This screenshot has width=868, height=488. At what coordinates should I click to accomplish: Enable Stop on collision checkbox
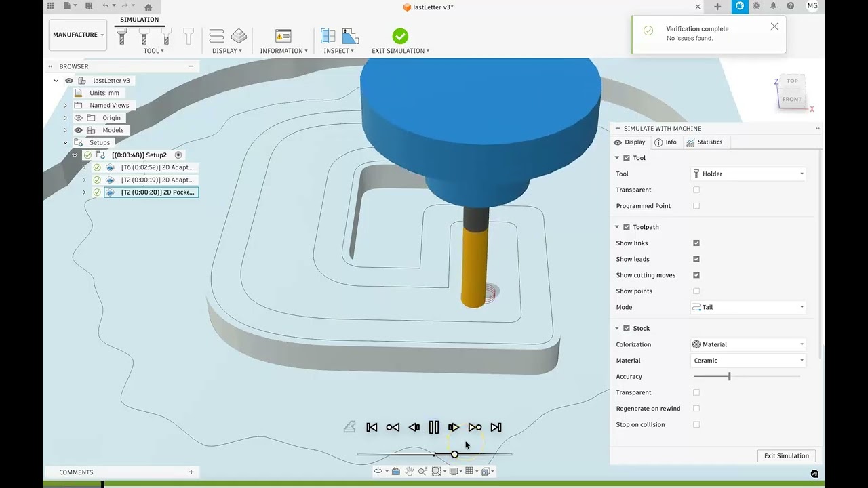[x=696, y=424]
